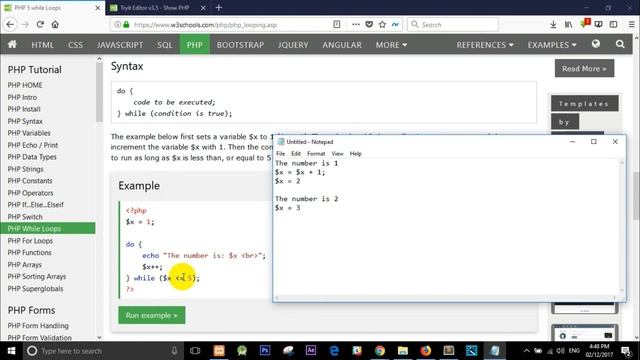Click the Notepad taskbar icon

495,351
